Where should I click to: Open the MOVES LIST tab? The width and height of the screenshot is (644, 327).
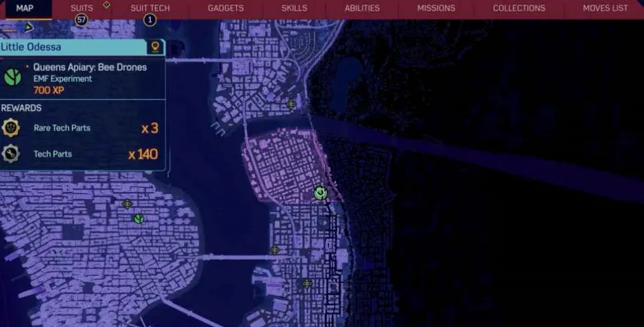coord(605,8)
